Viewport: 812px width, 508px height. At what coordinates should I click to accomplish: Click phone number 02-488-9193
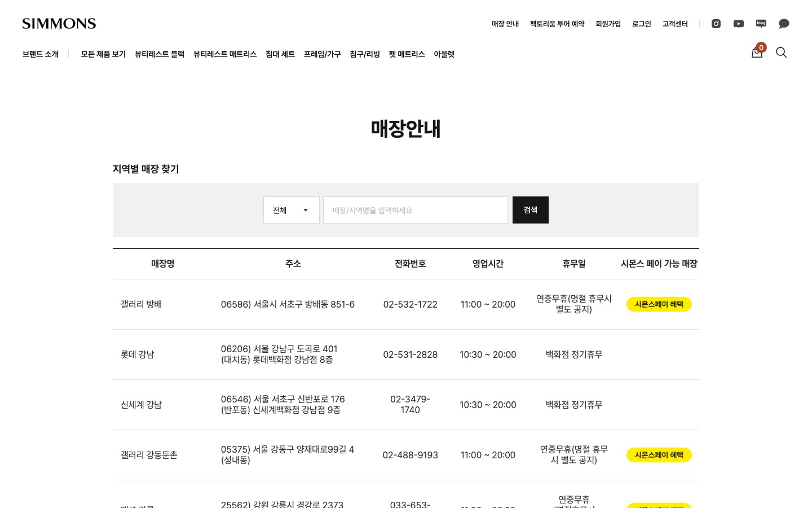[x=411, y=455]
